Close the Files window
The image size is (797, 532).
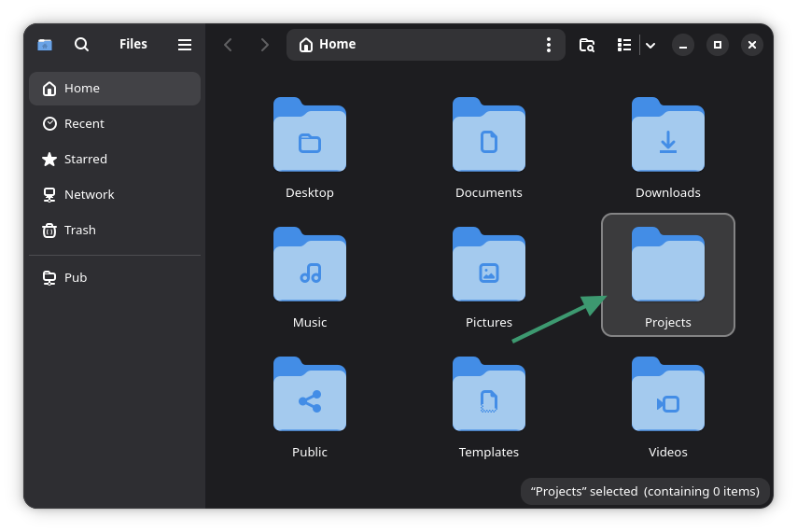tap(752, 45)
